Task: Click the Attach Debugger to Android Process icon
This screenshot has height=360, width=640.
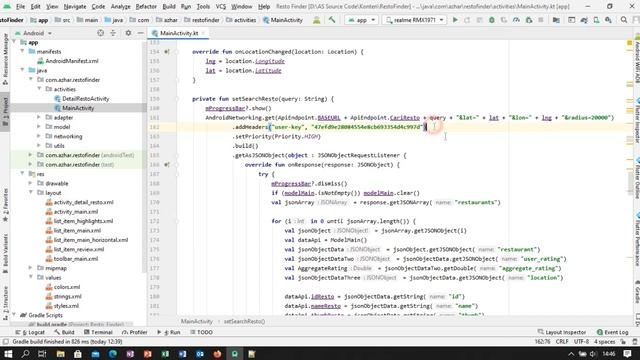Action: click(x=529, y=20)
